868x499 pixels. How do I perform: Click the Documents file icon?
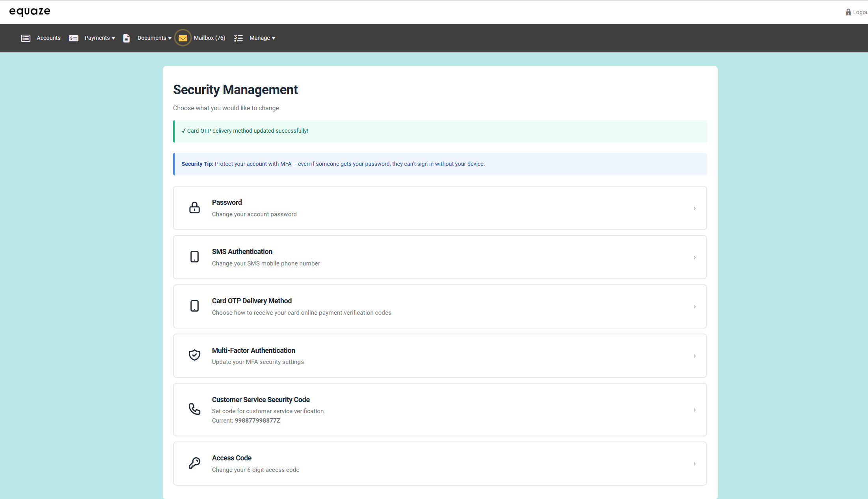click(126, 38)
